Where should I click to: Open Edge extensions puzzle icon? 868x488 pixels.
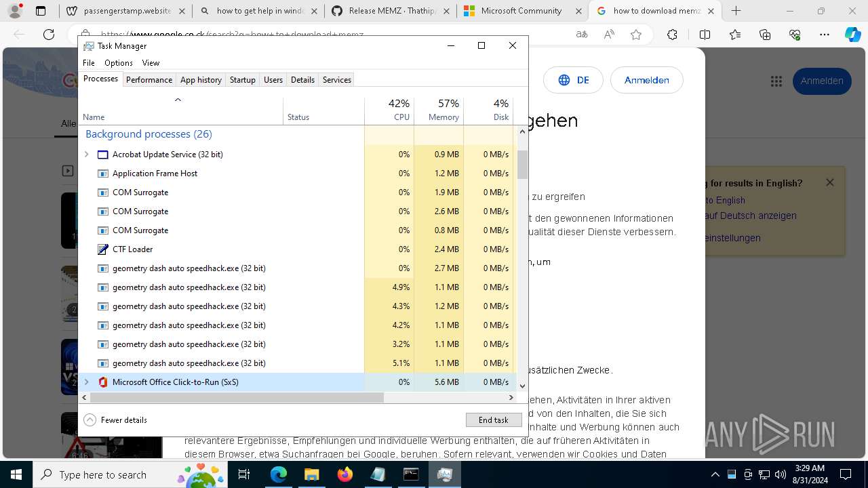[672, 35]
